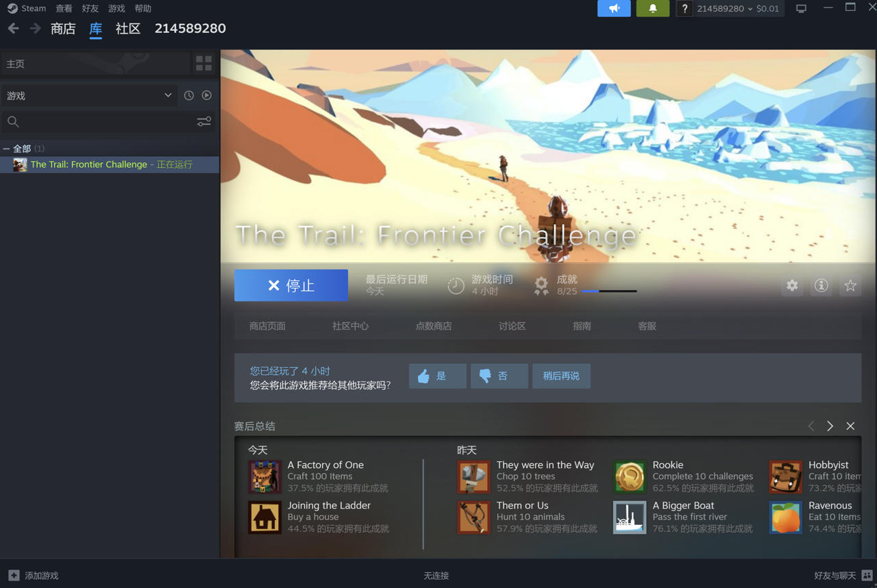This screenshot has width=877, height=588.
Task: Click the achievements ribbon icon
Action: pos(541,286)
